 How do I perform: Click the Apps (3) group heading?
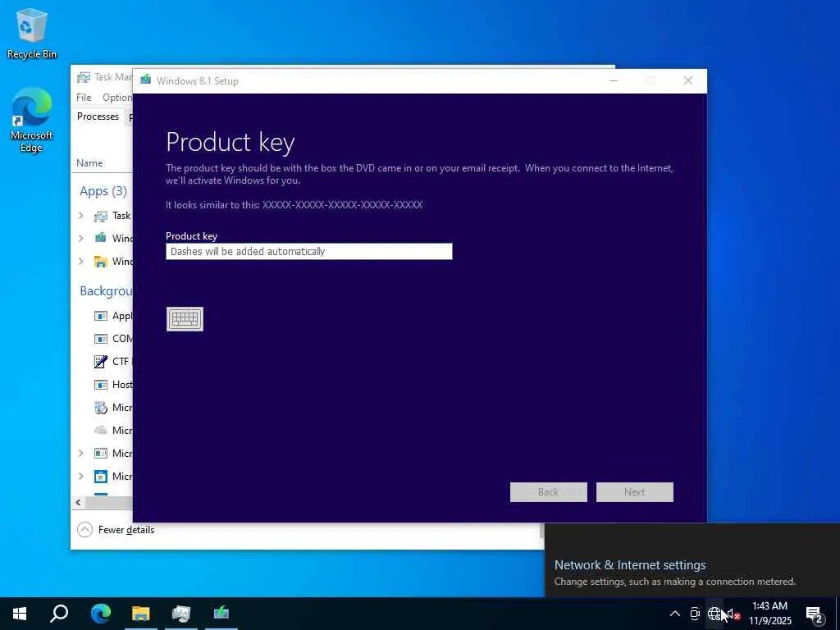point(103,190)
